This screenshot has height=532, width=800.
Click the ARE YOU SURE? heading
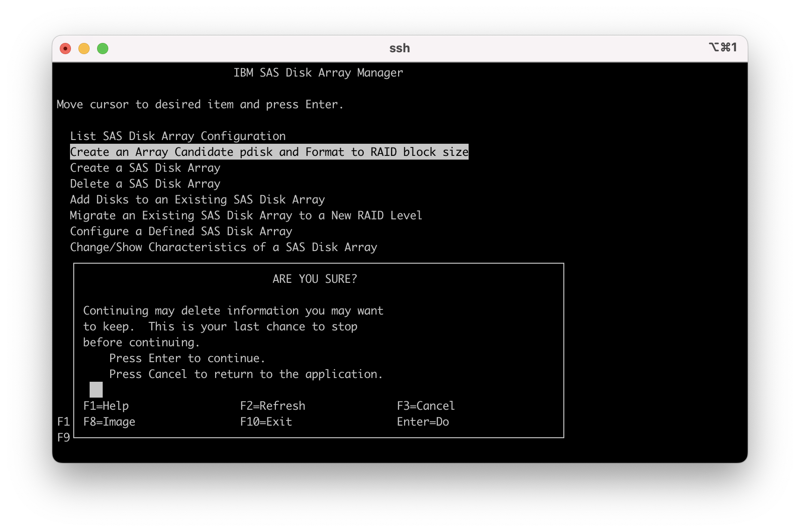[315, 279]
